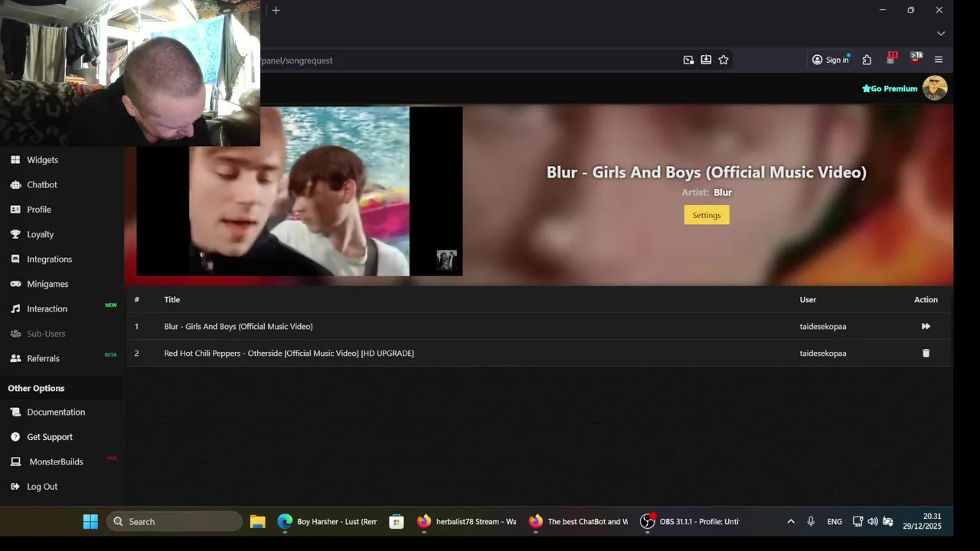Click taidesekopaa in row 1
This screenshot has height=551, width=980.
click(823, 327)
